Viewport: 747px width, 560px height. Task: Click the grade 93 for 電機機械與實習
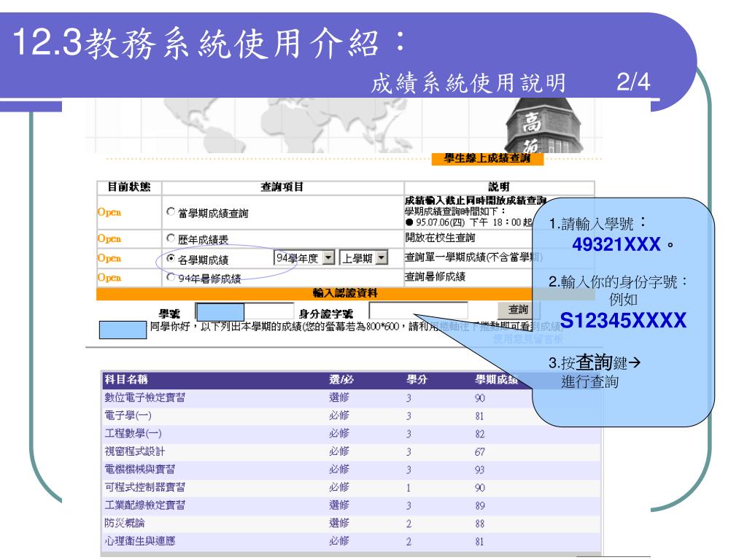480,470
